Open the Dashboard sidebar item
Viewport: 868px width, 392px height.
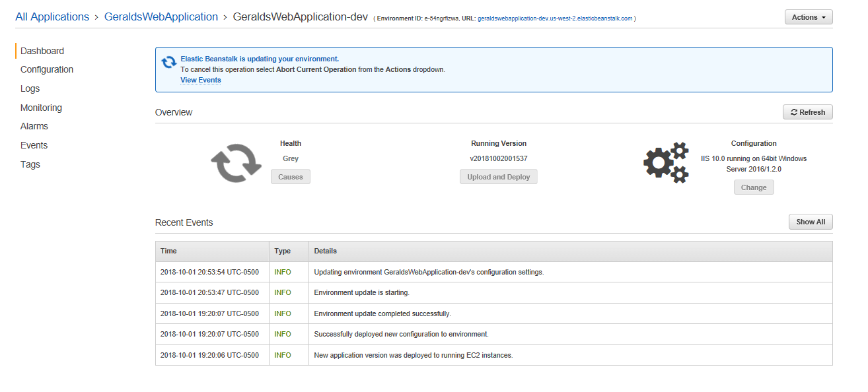42,51
